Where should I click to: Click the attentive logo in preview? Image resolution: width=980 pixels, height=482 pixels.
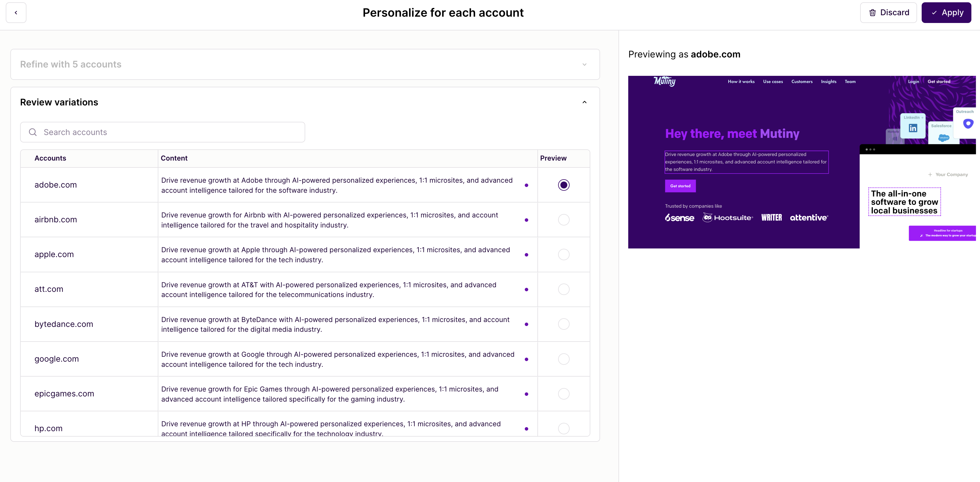(809, 217)
